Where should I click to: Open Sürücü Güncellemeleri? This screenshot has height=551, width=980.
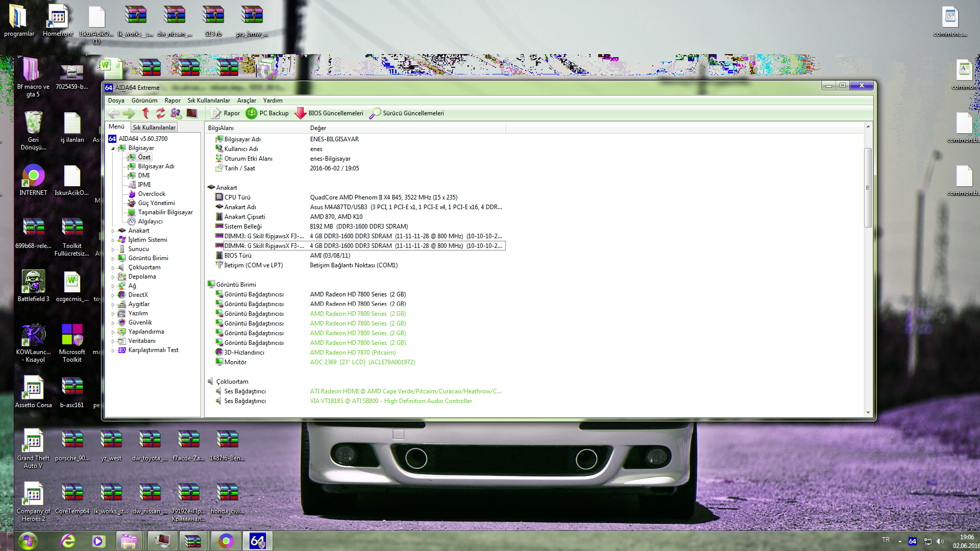click(x=407, y=113)
